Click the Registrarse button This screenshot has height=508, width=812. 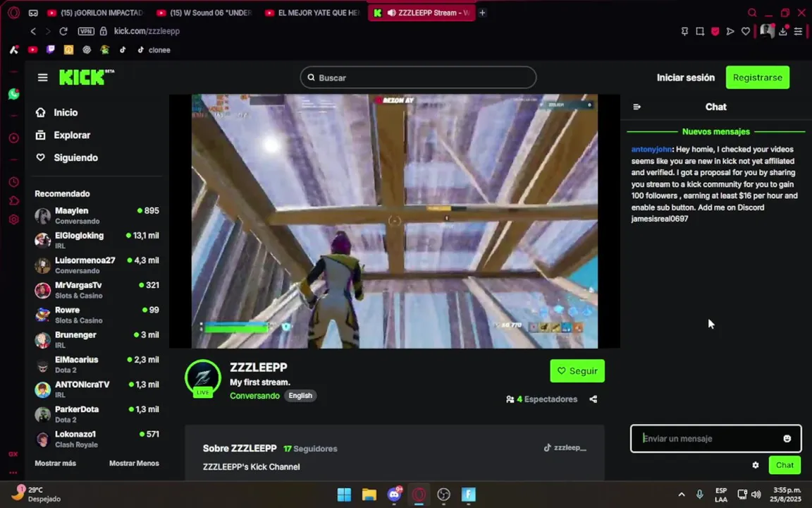[757, 77]
